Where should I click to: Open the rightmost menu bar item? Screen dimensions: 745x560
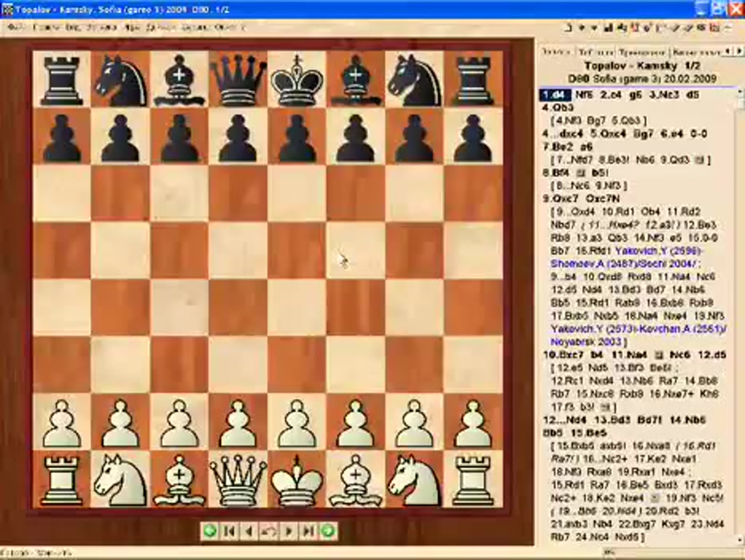coord(244,27)
